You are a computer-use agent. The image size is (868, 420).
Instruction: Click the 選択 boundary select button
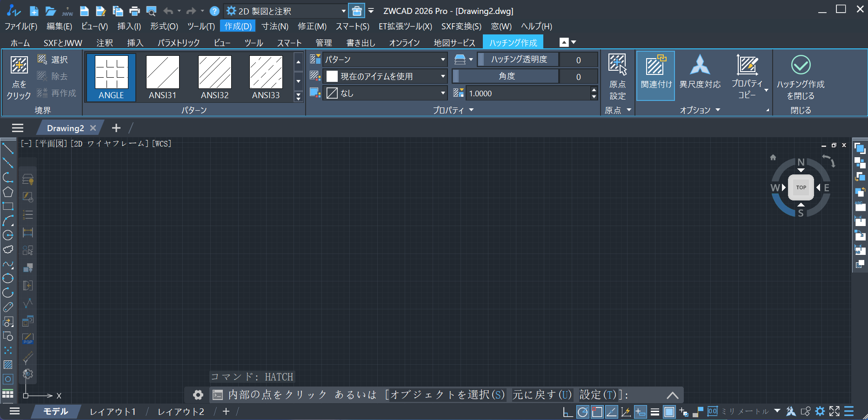coord(53,60)
